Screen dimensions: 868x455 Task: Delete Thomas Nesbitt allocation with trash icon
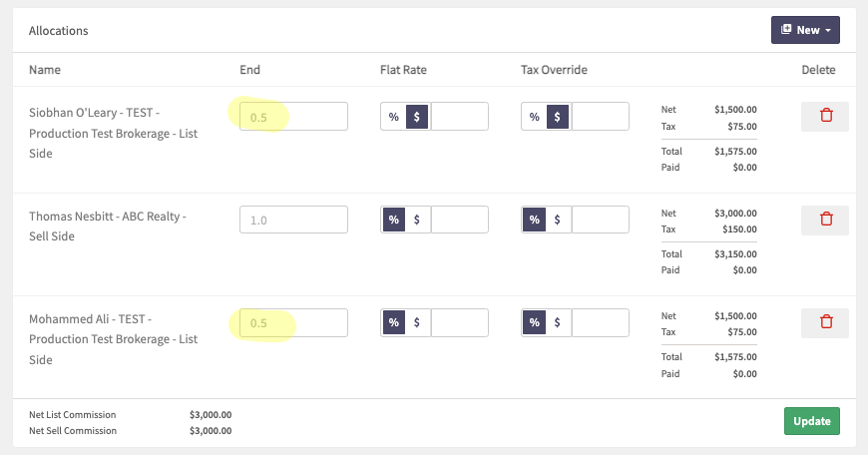(825, 220)
